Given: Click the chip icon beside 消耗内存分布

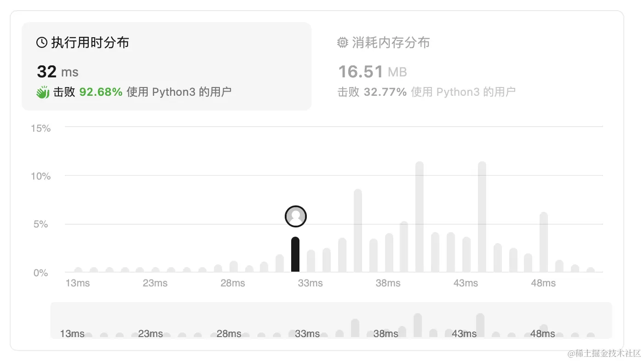Looking at the screenshot, I should (342, 43).
